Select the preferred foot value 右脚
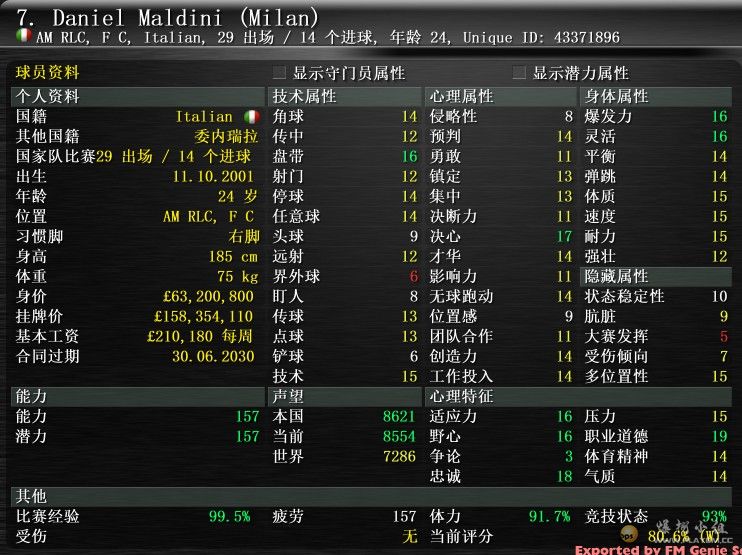 tap(244, 237)
